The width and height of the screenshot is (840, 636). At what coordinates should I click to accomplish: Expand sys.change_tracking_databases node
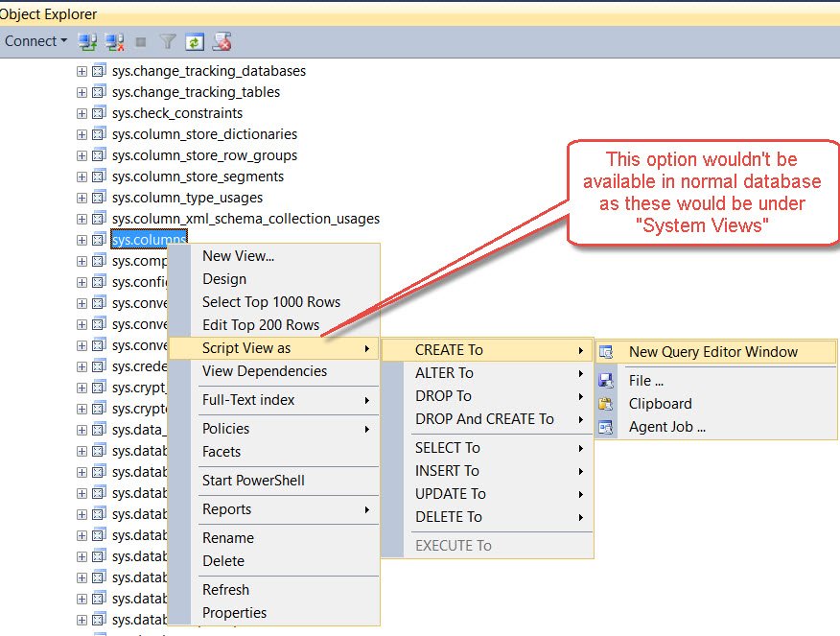(x=82, y=71)
